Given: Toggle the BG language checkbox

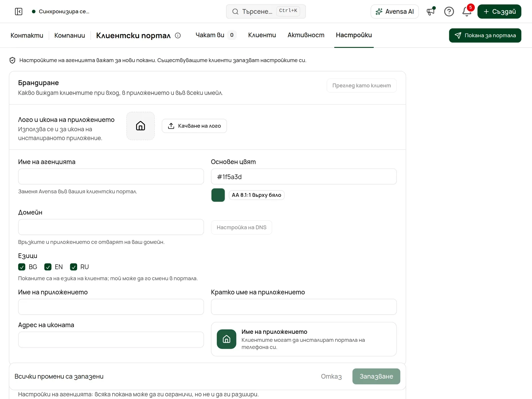Looking at the screenshot, I should click(x=22, y=267).
